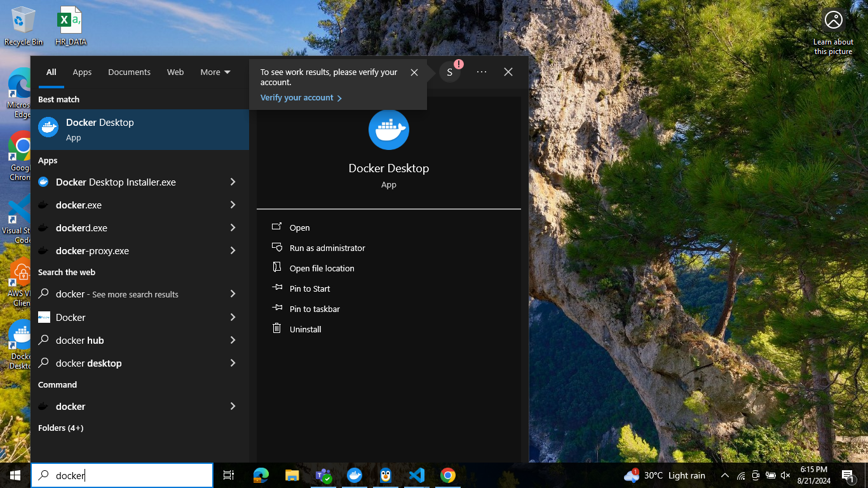Open the notification center icon
The width and height of the screenshot is (868, 488).
(x=848, y=475)
